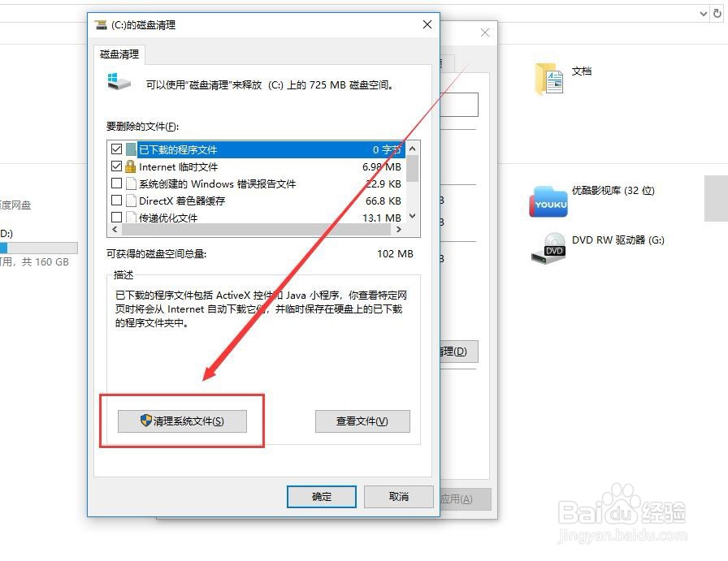Click the disk cleanup title bar icon
This screenshot has height=561, width=728.
101,24
